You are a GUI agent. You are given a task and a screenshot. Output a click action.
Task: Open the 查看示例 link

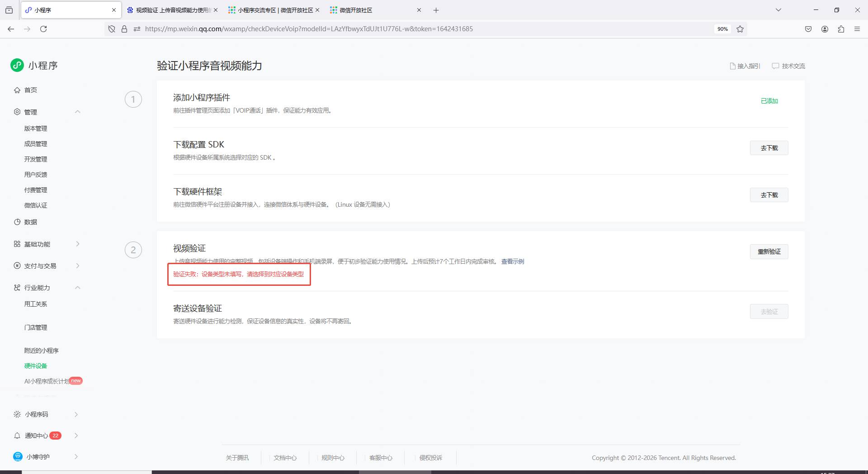coord(513,261)
